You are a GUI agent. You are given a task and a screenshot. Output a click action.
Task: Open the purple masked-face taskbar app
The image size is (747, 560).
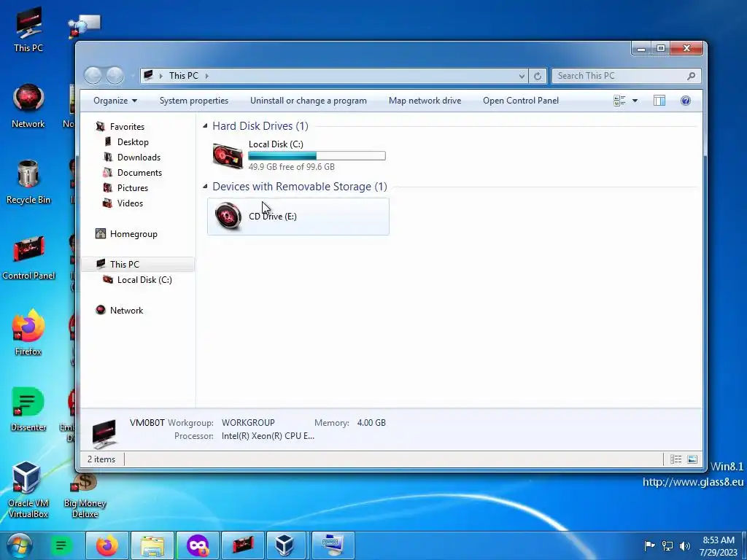click(198, 545)
